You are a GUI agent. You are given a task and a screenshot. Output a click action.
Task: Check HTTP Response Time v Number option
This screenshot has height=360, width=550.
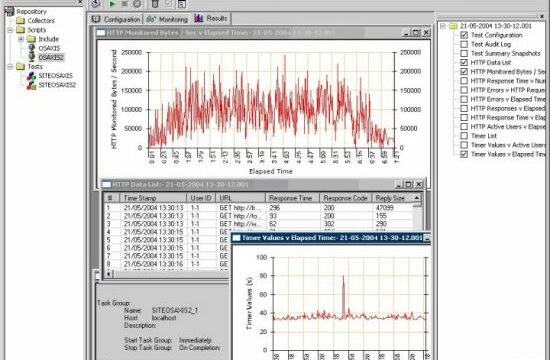coord(464,81)
